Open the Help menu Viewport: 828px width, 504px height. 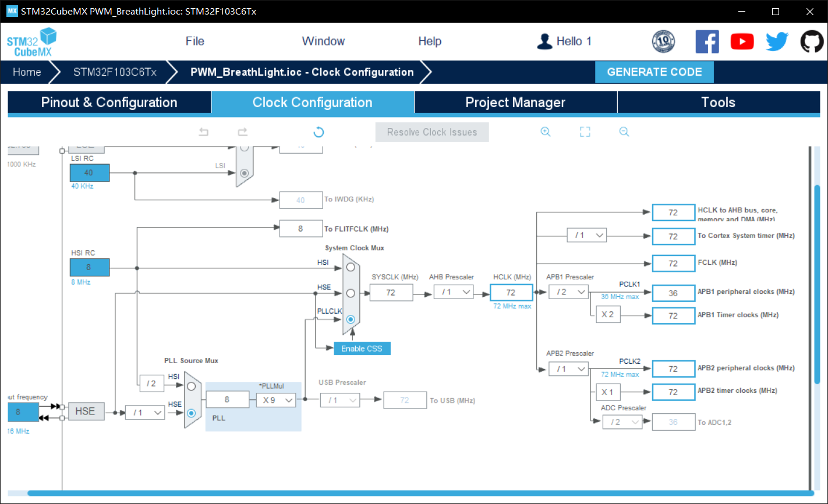[430, 41]
